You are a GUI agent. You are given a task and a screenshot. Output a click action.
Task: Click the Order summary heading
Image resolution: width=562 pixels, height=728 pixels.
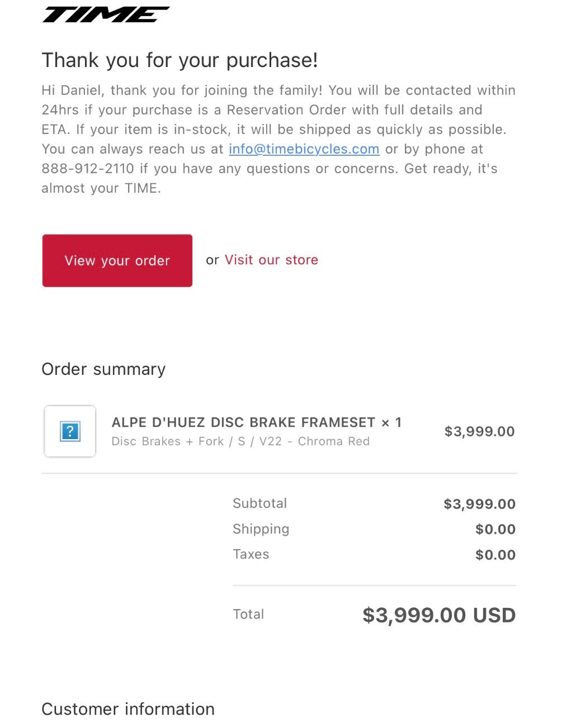pyautogui.click(x=103, y=369)
